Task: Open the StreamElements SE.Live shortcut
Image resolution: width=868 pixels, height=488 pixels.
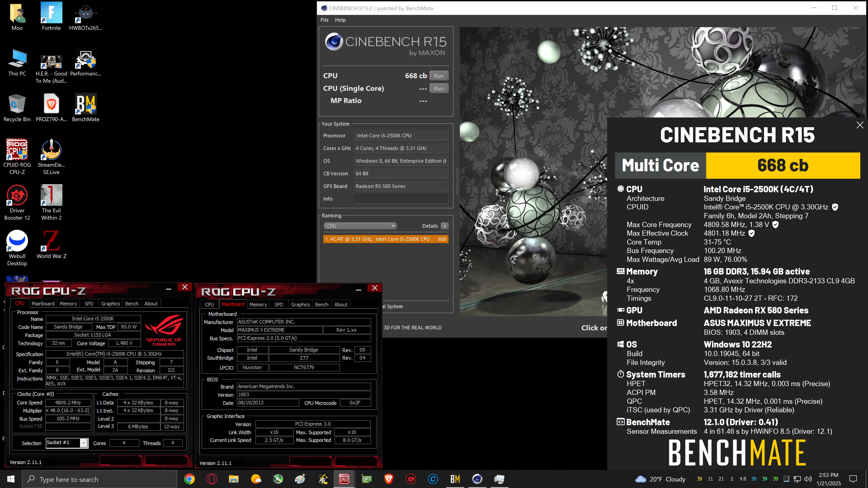Action: tap(51, 157)
